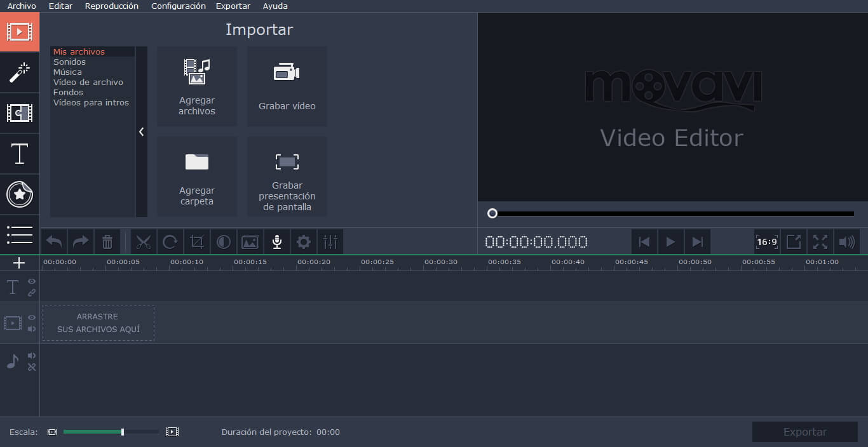The width and height of the screenshot is (868, 447).
Task: Open the preview volume control
Action: 847,242
